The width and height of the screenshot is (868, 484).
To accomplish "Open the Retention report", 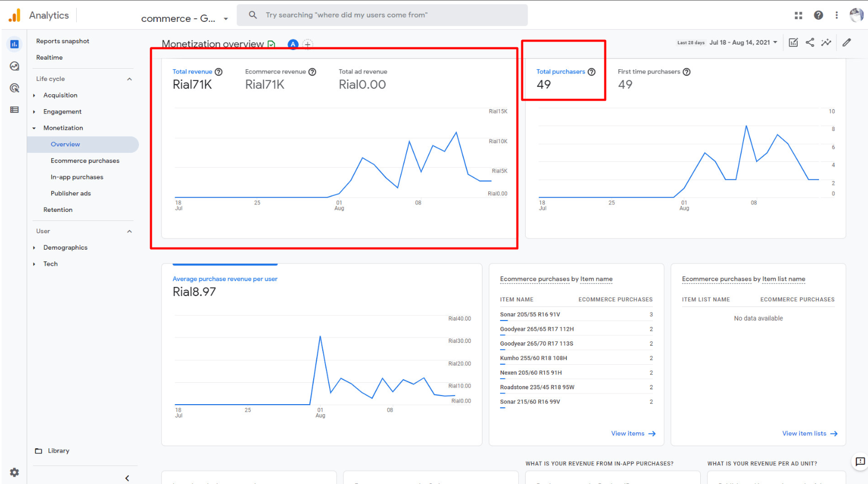I will coord(58,210).
